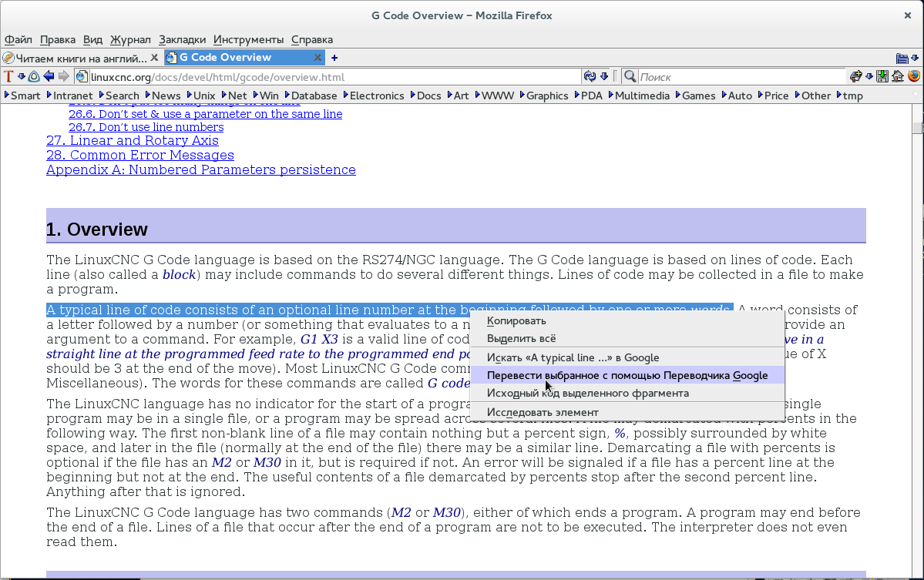The width and height of the screenshot is (924, 580).
Task: Open the Файл menu
Action: pos(18,39)
